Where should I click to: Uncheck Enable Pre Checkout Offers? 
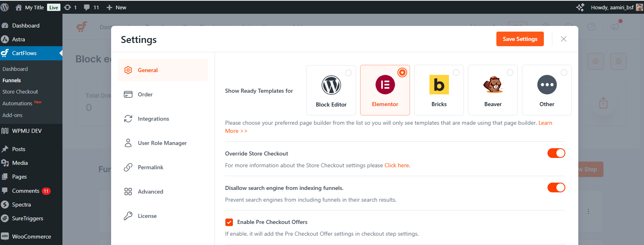229,222
